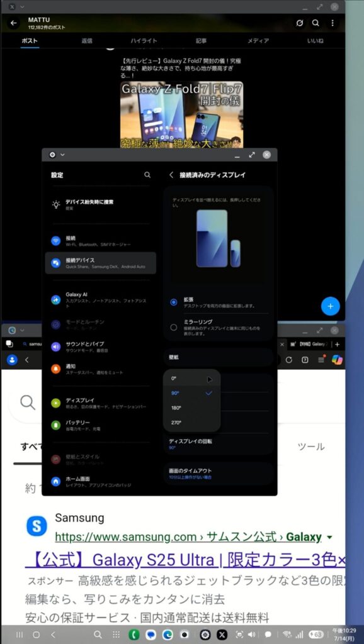
Task: Open the Galaxy S25 Ultra search result link
Action: [x=185, y=560]
